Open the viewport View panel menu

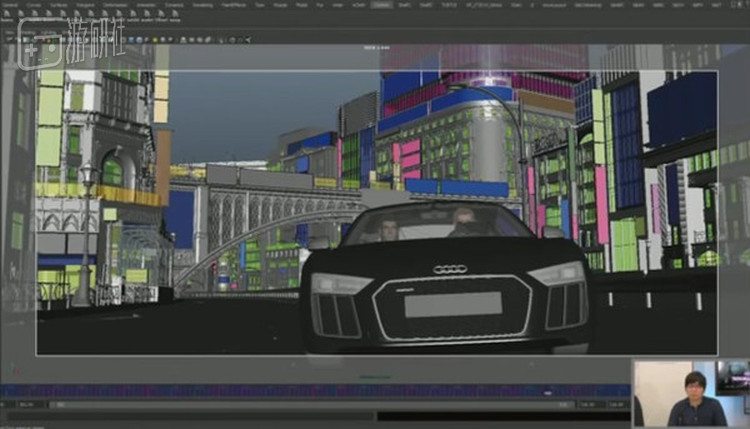tap(10, 30)
